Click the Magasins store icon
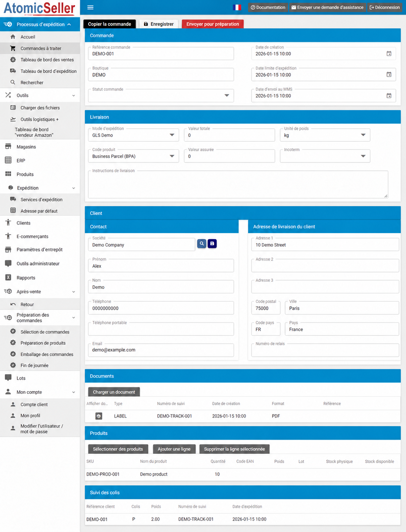The height and width of the screenshot is (532, 406). click(x=8, y=147)
